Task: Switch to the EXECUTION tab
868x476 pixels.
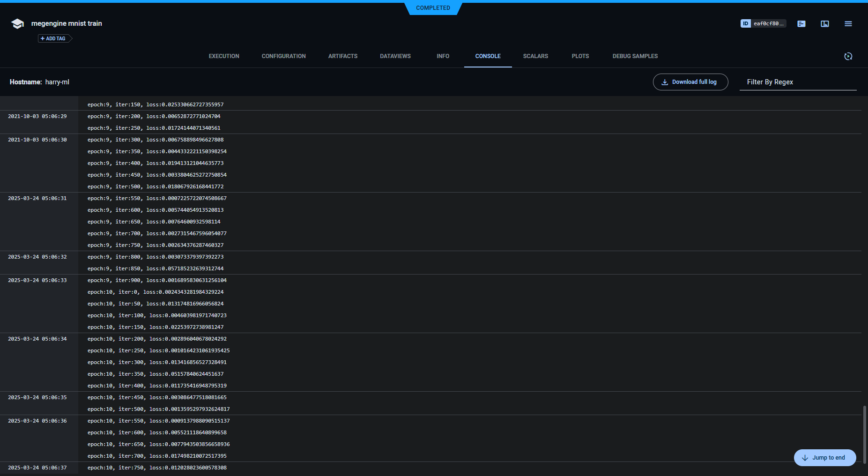Action: [223, 56]
